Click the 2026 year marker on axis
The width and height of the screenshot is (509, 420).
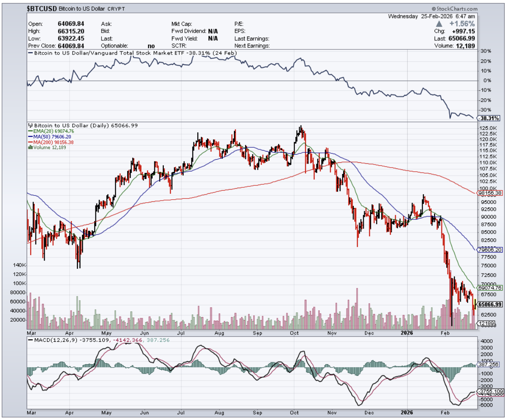pyautogui.click(x=406, y=333)
